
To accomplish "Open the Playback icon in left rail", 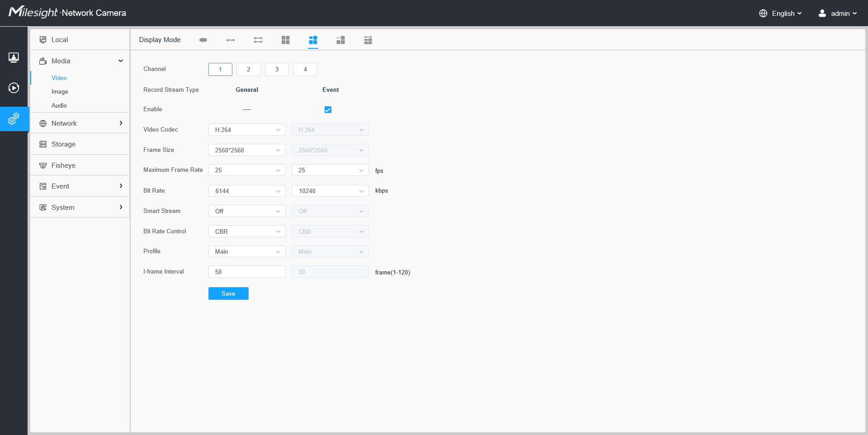I will click(14, 88).
